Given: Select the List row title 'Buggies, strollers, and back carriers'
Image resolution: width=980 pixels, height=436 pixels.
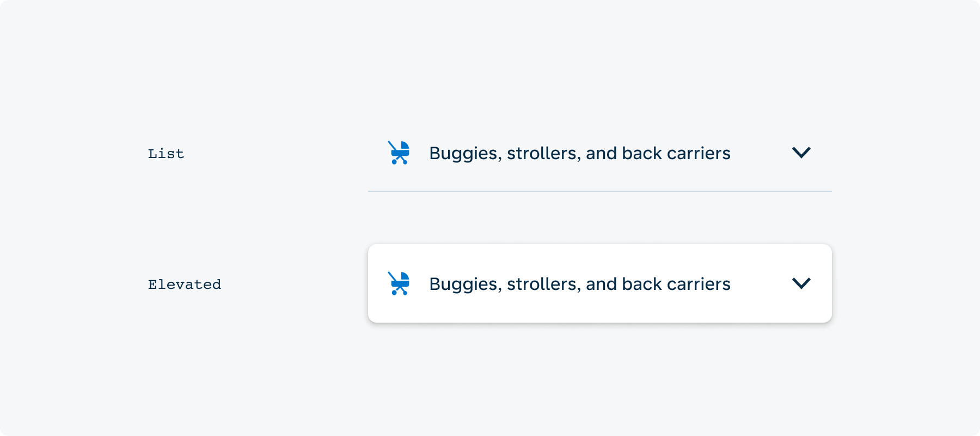Looking at the screenshot, I should point(580,154).
